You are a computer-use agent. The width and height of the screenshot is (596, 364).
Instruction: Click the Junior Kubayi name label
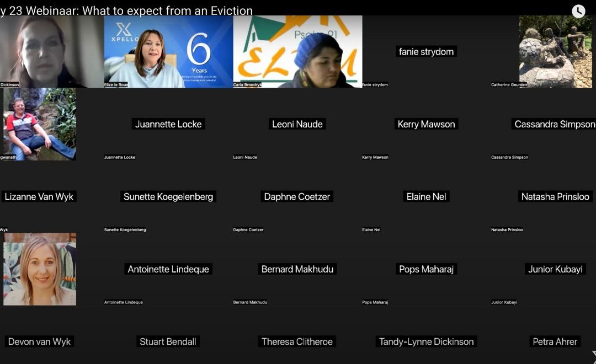555,269
